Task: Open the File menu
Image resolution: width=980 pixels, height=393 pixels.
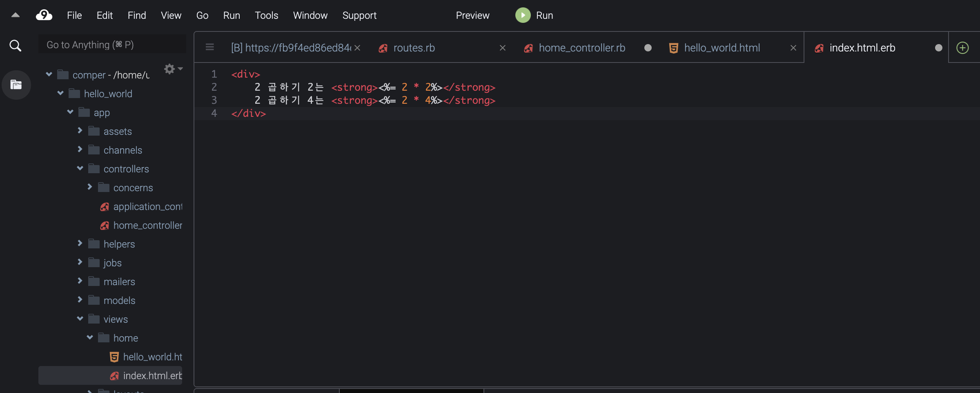Action: point(74,16)
